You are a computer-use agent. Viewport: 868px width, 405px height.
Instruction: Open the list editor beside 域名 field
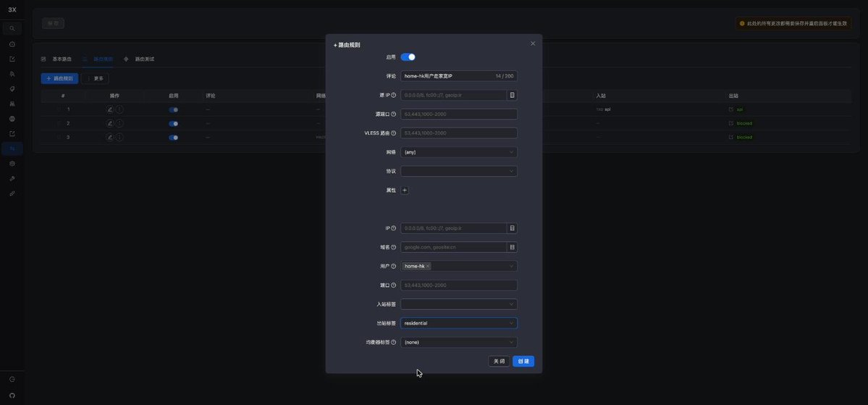tap(512, 247)
